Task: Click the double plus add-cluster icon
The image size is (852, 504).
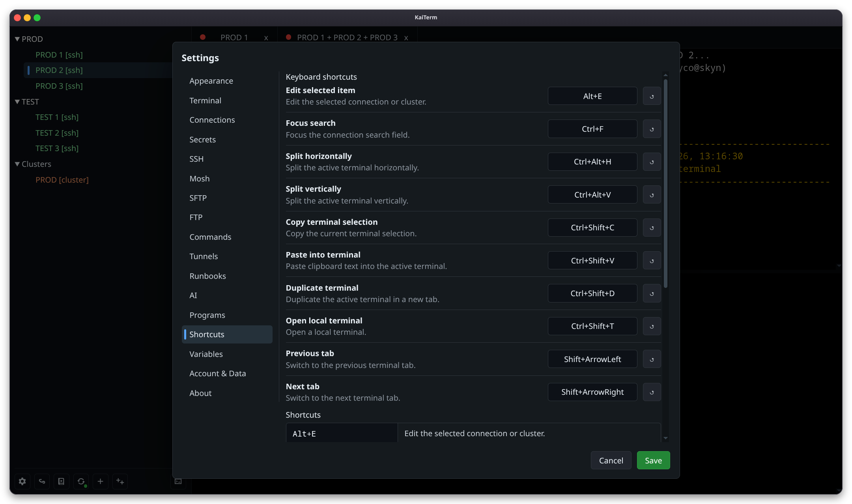Action: click(120, 481)
